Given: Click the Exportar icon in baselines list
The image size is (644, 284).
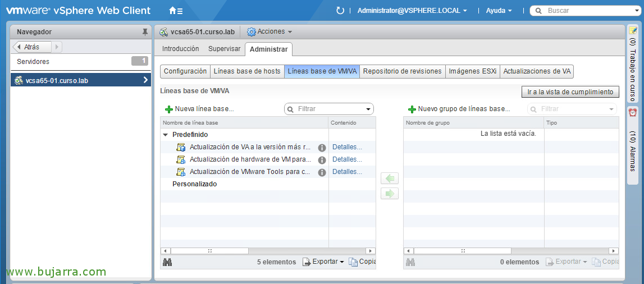Looking at the screenshot, I should click(x=307, y=262).
